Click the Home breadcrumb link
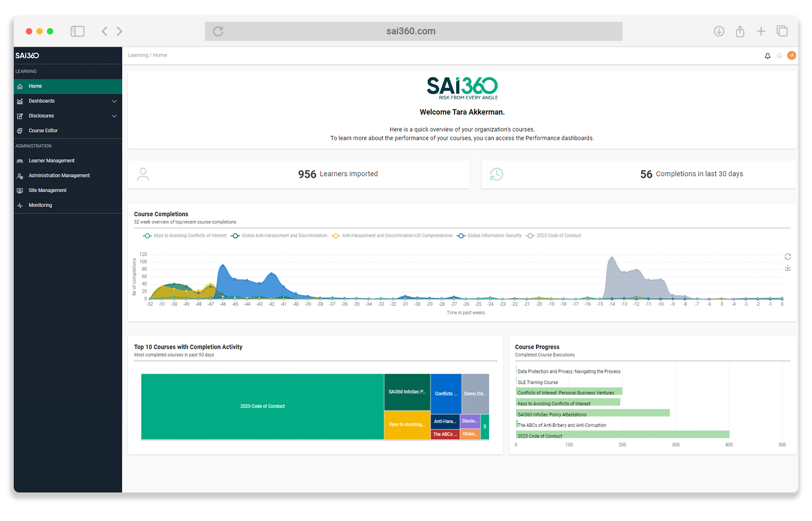The width and height of the screenshot is (812, 521). pos(160,55)
